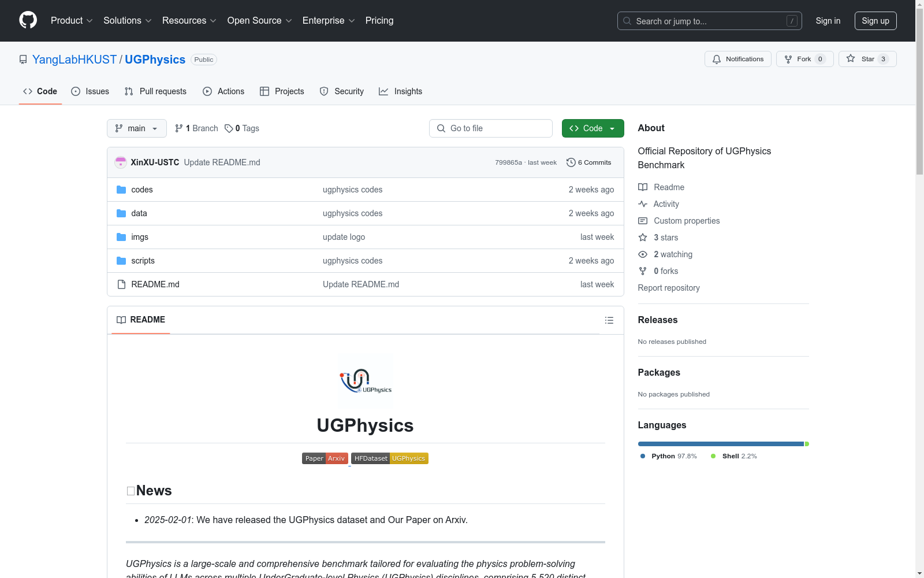
Task: Select the README tab heading
Action: (141, 320)
